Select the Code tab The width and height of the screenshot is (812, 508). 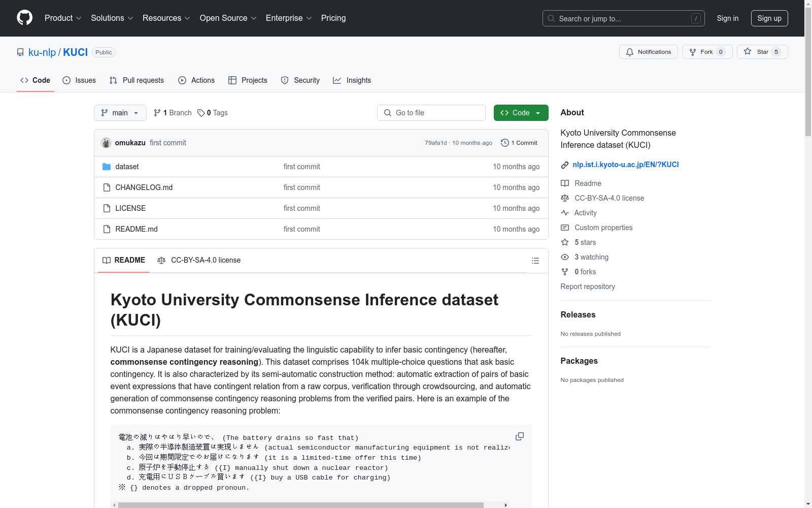tap(35, 80)
